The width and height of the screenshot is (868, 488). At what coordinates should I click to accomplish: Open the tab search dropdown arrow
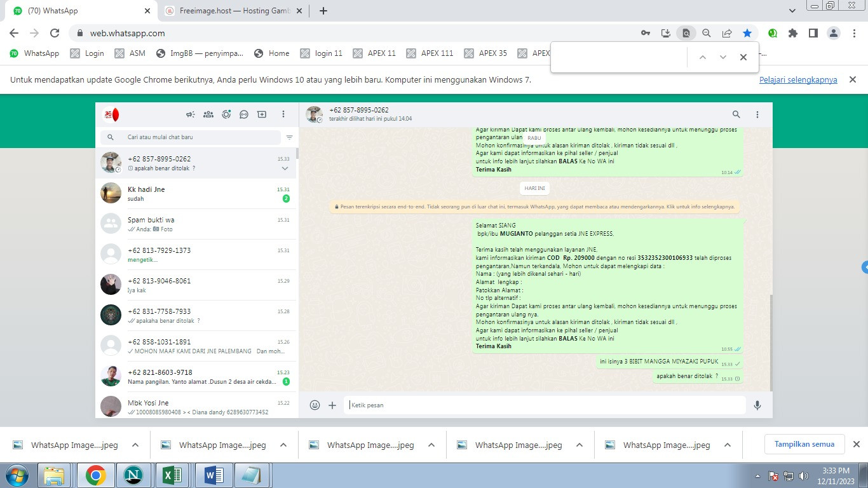pos(792,11)
